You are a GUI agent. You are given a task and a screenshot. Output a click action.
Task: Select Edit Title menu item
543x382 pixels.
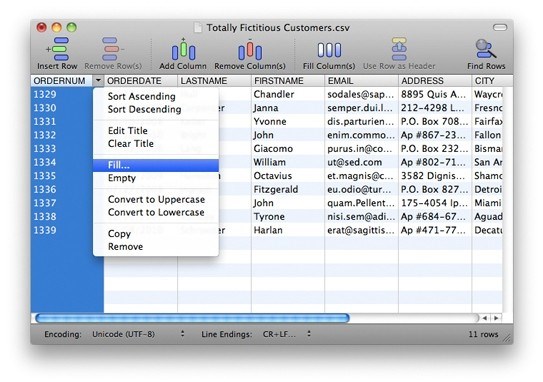click(x=155, y=131)
